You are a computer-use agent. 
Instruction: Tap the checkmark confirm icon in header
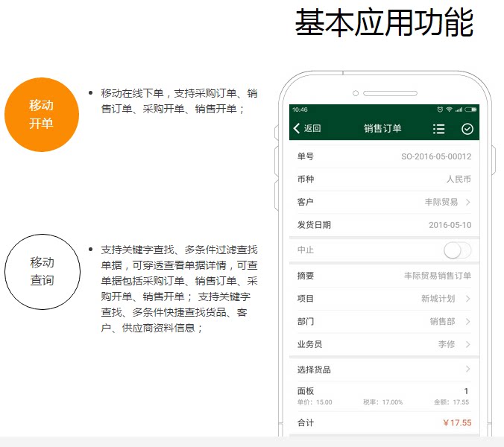coord(467,129)
